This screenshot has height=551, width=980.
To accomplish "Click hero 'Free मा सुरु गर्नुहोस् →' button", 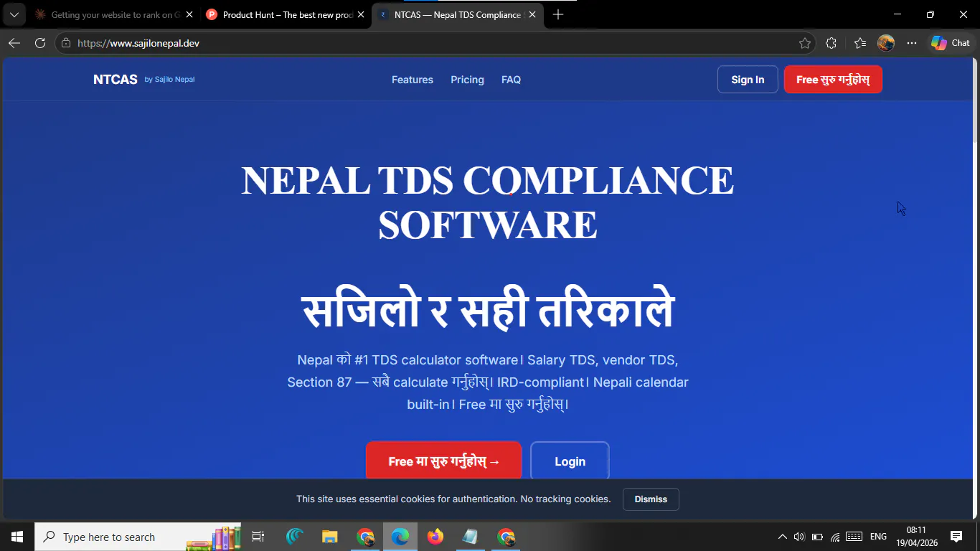I will tap(443, 461).
